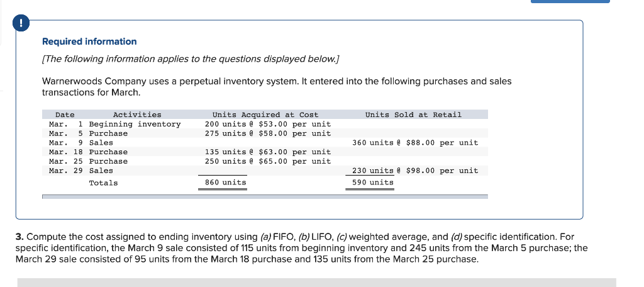
Task: Click the blue button at top right
Action: pos(570,2)
